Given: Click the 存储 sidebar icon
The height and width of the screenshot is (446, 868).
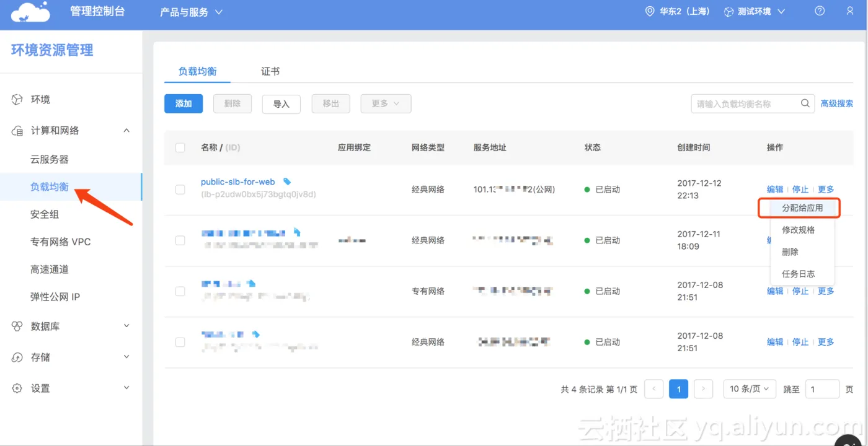Looking at the screenshot, I should click(17, 357).
